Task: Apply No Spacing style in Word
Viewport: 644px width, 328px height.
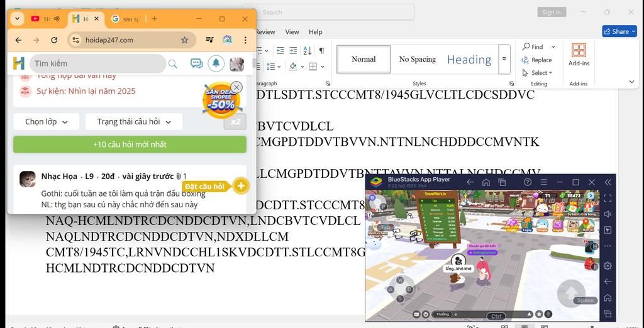Action: pos(418,59)
